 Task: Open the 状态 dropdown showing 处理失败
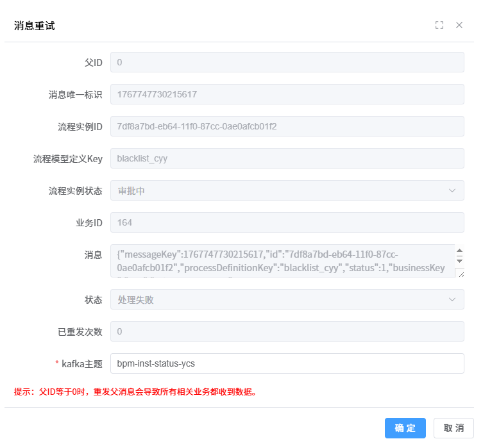coord(287,299)
